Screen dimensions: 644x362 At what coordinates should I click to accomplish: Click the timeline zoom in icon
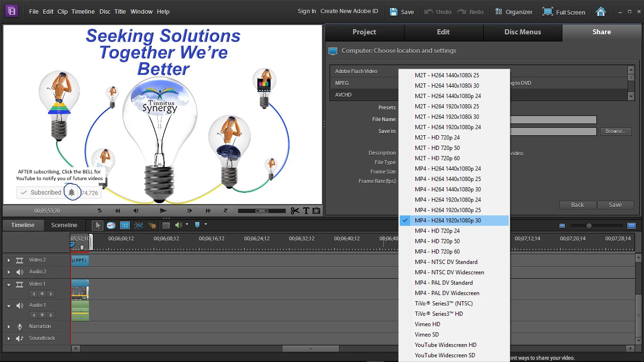pyautogui.click(x=632, y=226)
